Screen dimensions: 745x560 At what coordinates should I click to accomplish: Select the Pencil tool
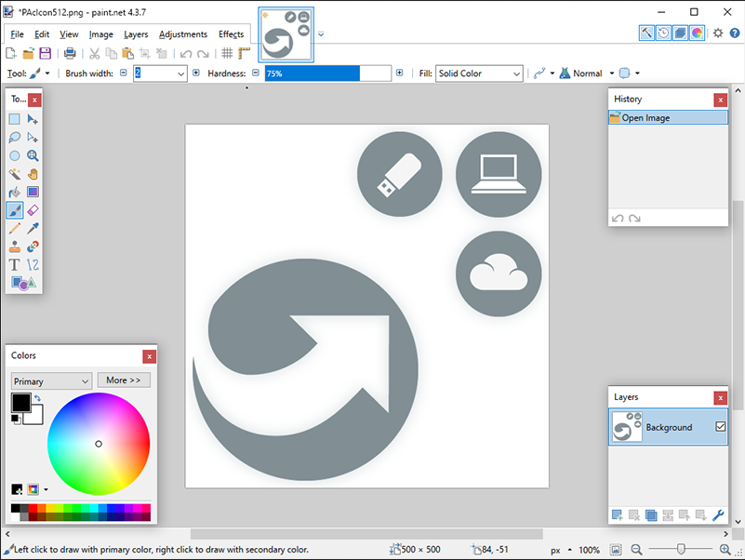pyautogui.click(x=15, y=229)
